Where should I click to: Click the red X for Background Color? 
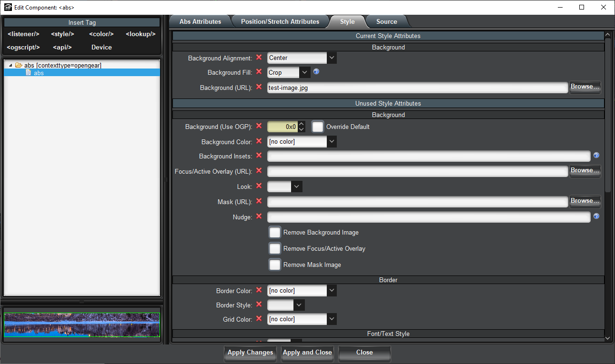[x=259, y=141]
